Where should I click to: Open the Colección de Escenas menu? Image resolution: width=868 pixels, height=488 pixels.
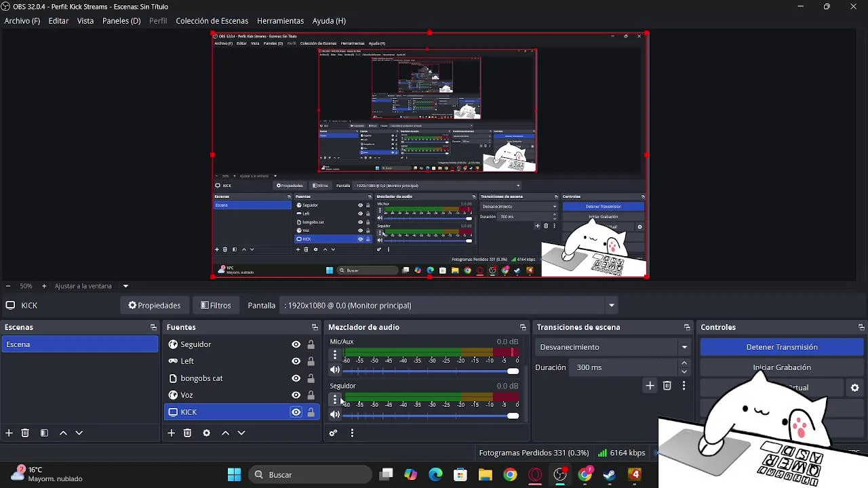click(x=212, y=21)
